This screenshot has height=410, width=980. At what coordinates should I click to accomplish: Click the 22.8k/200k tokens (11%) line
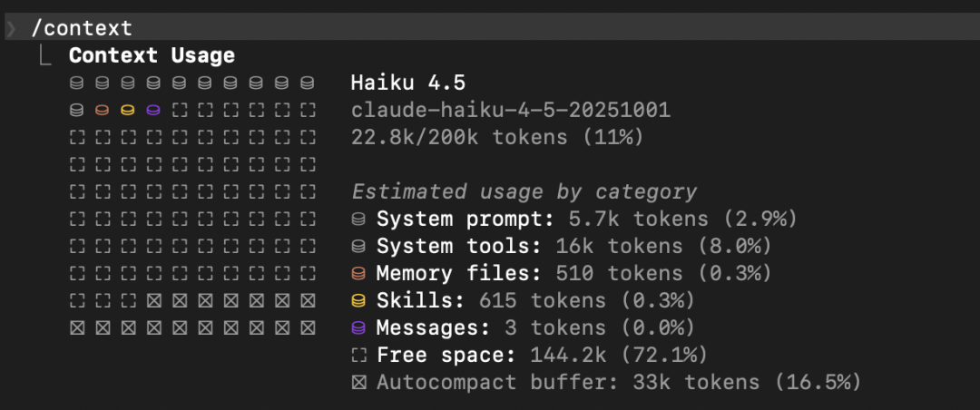coord(497,137)
